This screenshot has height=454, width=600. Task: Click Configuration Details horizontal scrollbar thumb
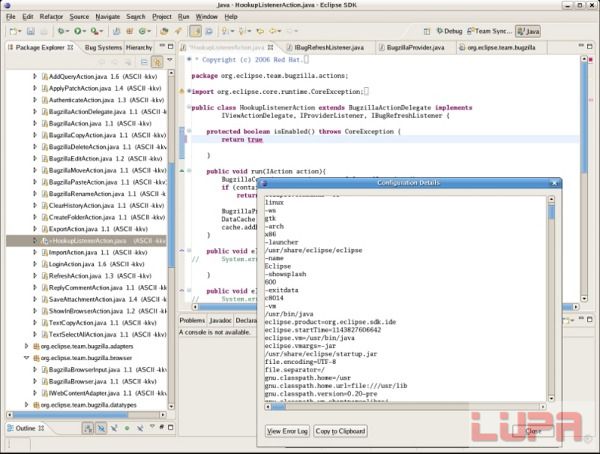(278, 407)
